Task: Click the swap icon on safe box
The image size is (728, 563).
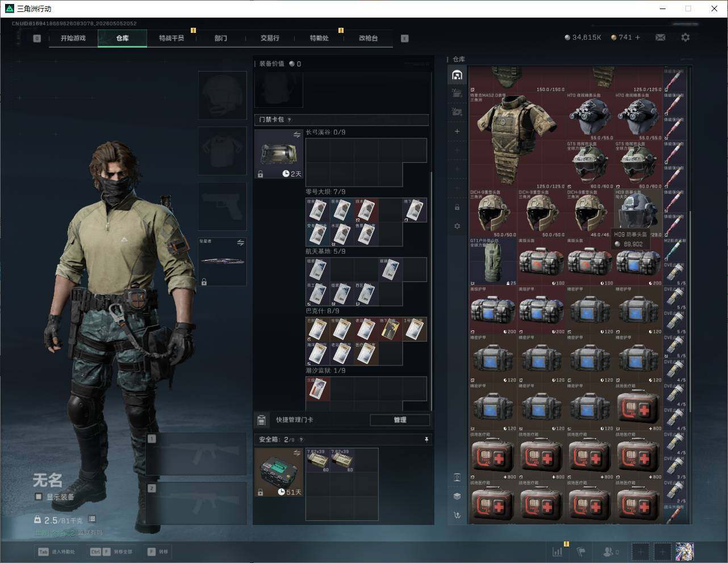Action: [296, 453]
